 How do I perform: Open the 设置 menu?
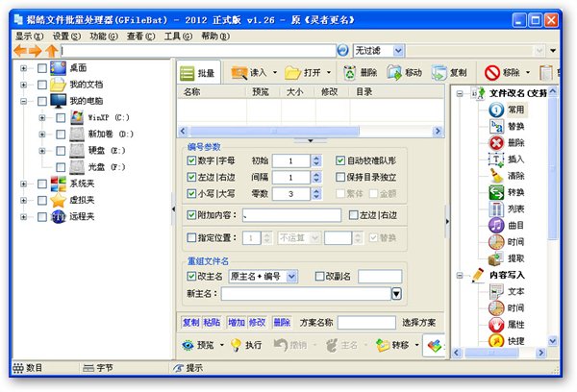pos(66,37)
